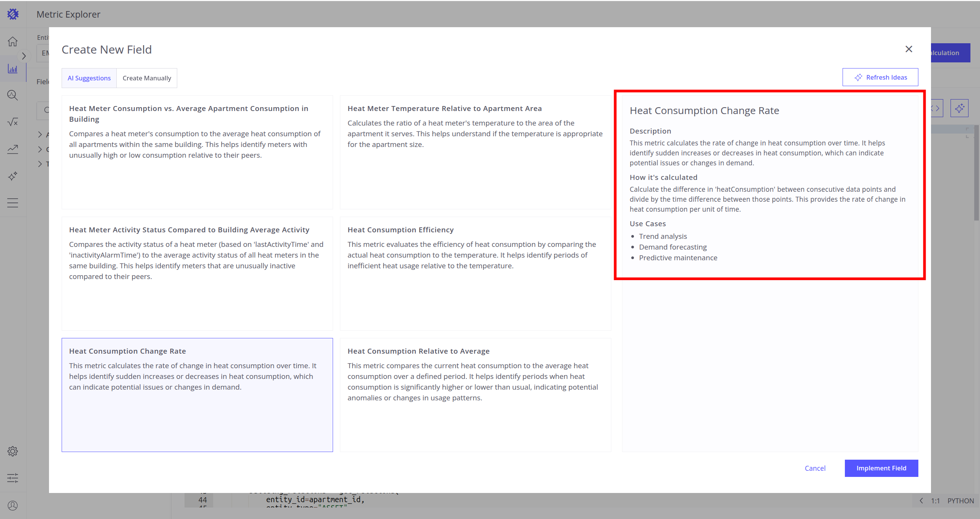
Task: Open the settings gear in the sidebar
Action: [x=13, y=451]
